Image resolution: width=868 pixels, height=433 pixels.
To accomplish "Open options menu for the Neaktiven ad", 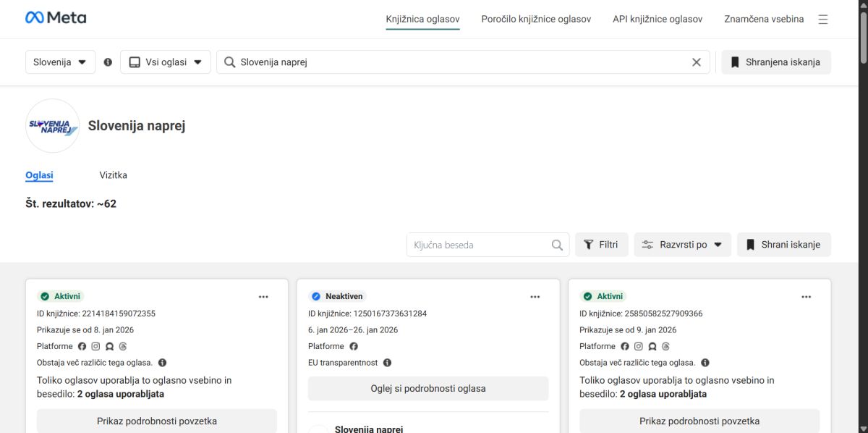I will point(535,297).
